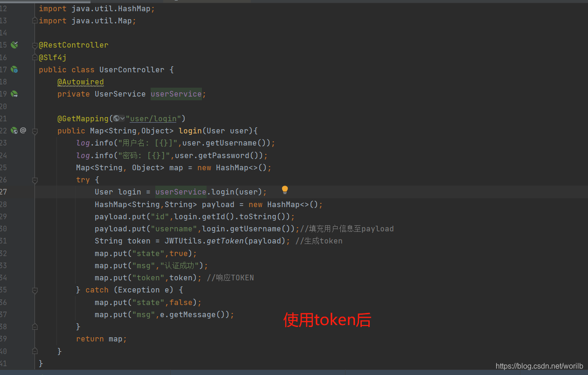Viewport: 588px width, 375px height.
Task: Click the true value in map.put state
Action: point(179,253)
